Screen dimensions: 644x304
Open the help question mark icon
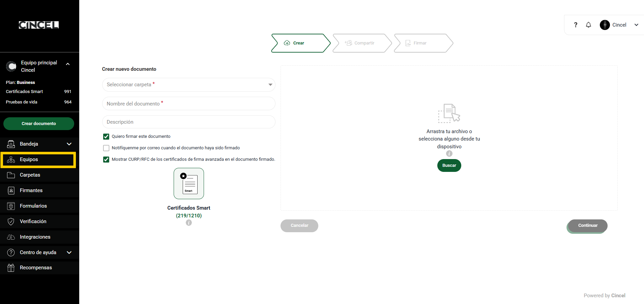click(576, 25)
